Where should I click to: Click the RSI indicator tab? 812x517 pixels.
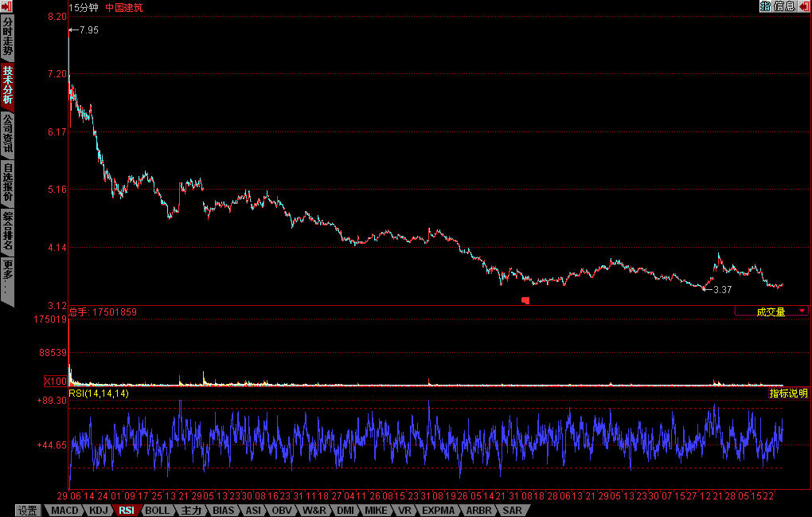coord(127,511)
